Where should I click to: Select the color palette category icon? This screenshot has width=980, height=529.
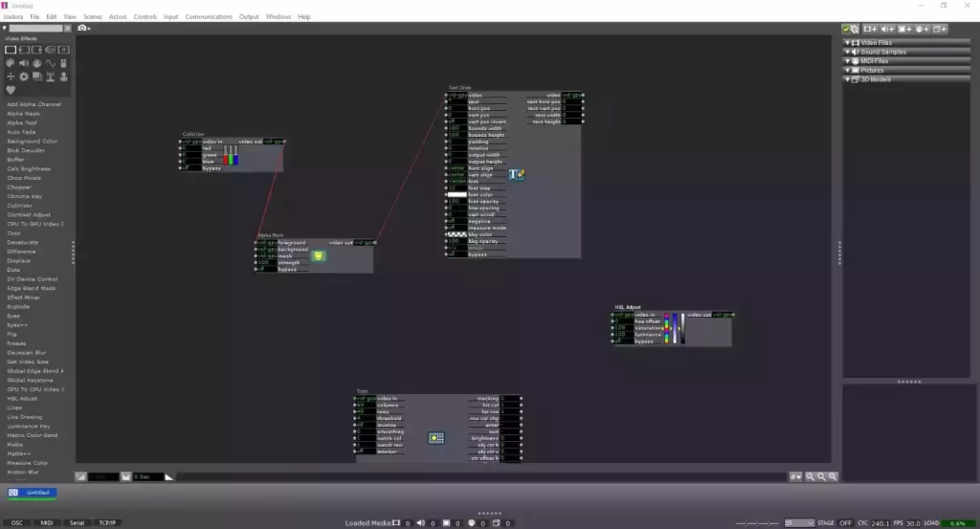[11, 63]
